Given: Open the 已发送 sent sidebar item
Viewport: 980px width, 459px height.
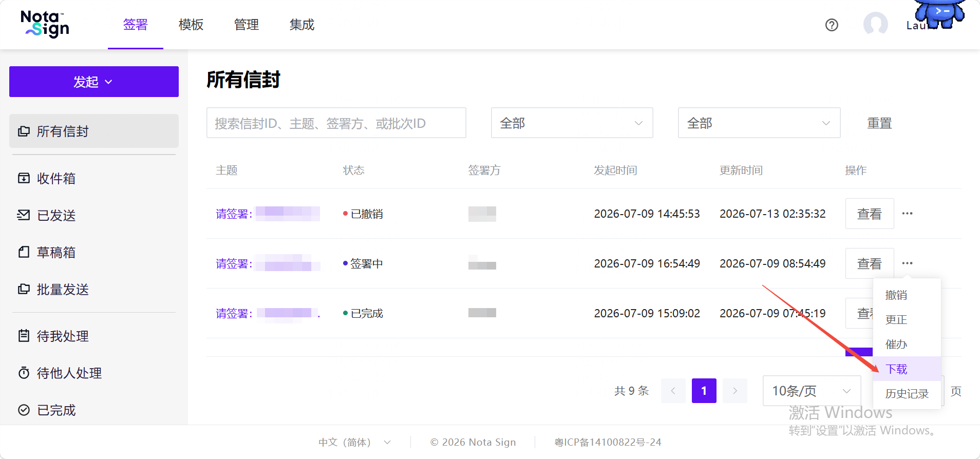Looking at the screenshot, I should pos(93,215).
